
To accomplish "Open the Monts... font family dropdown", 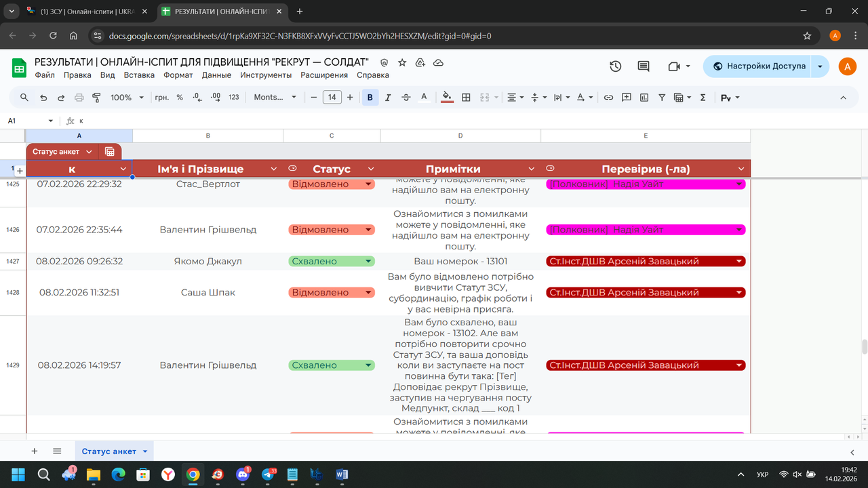I will [x=275, y=98].
